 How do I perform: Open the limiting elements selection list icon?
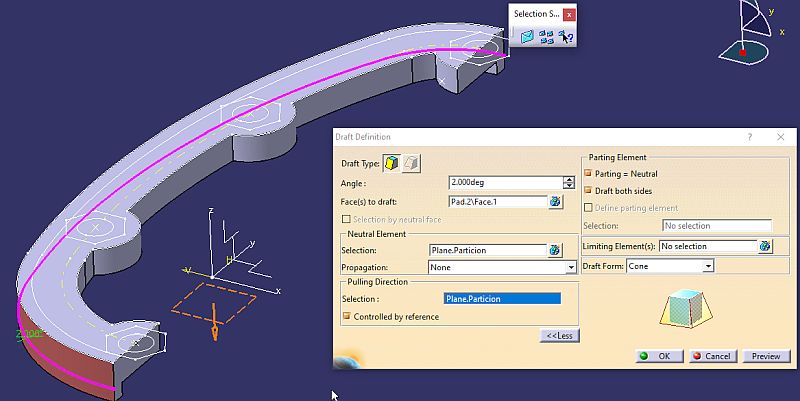(x=765, y=246)
